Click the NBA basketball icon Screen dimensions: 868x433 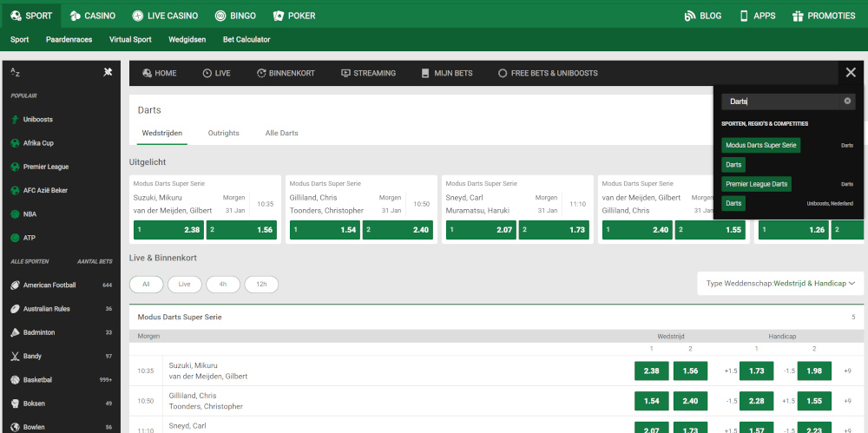click(15, 213)
